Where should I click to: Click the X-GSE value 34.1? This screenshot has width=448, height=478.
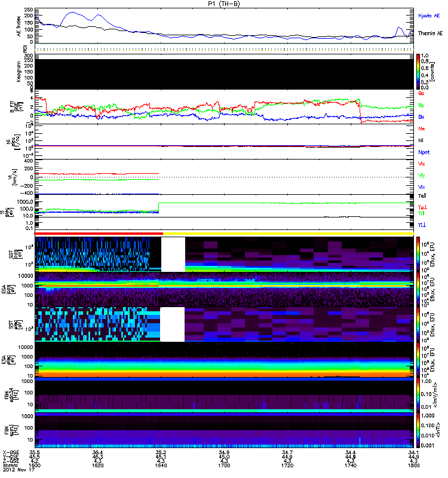413,452
